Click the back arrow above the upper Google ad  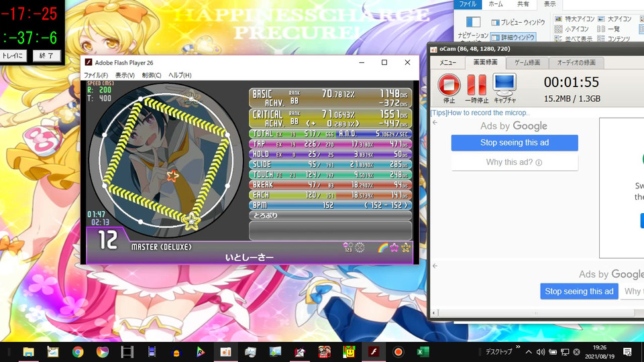pyautogui.click(x=435, y=122)
